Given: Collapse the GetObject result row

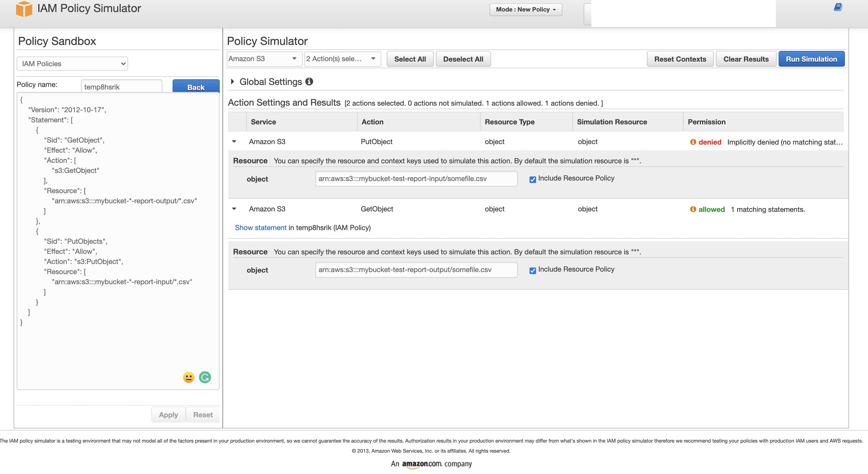Looking at the screenshot, I should pos(234,209).
